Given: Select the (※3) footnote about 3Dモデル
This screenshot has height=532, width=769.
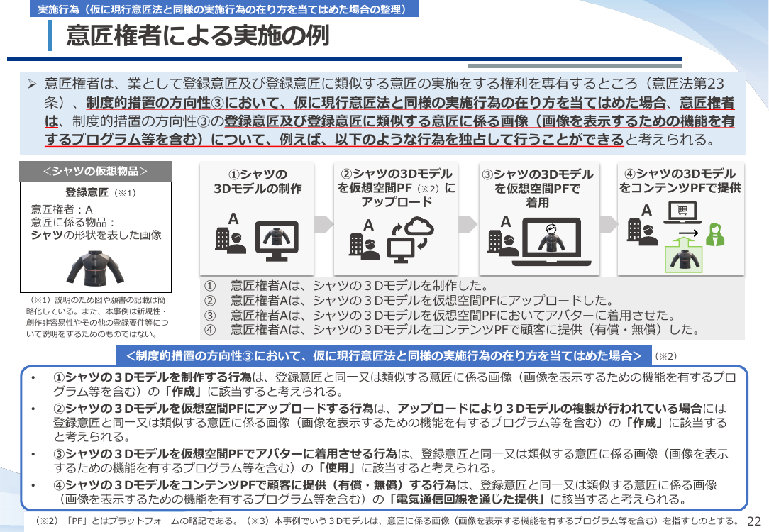Looking at the screenshot, I should [x=492, y=521].
